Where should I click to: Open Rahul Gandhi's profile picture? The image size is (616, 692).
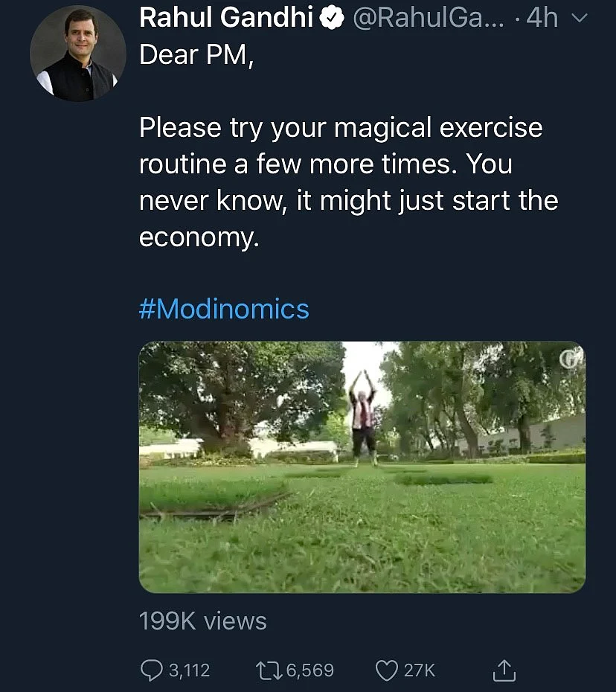click(x=77, y=53)
